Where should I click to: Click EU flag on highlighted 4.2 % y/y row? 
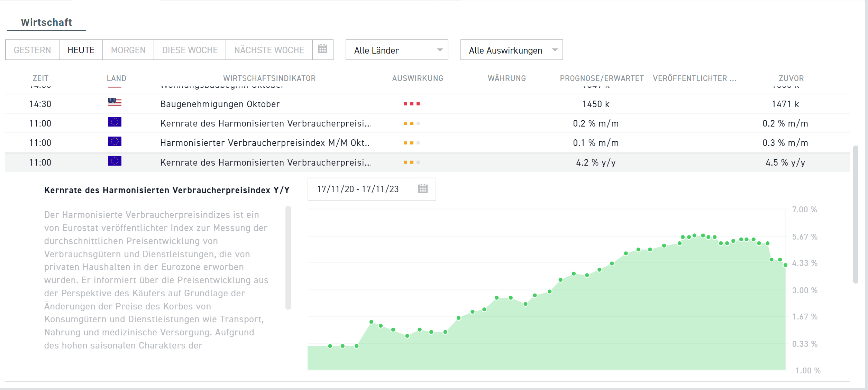click(x=115, y=161)
